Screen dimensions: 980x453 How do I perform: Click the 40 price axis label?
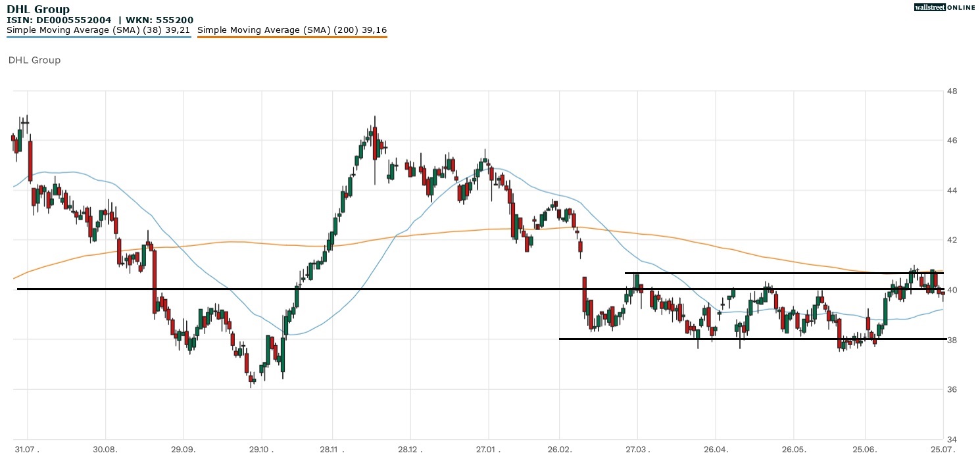coord(951,290)
